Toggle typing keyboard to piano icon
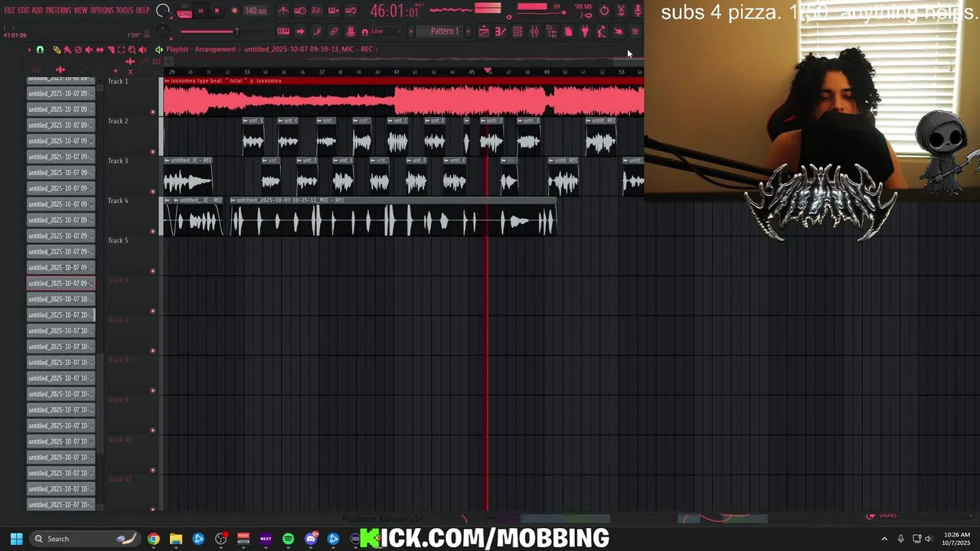The image size is (980, 551). (x=283, y=31)
